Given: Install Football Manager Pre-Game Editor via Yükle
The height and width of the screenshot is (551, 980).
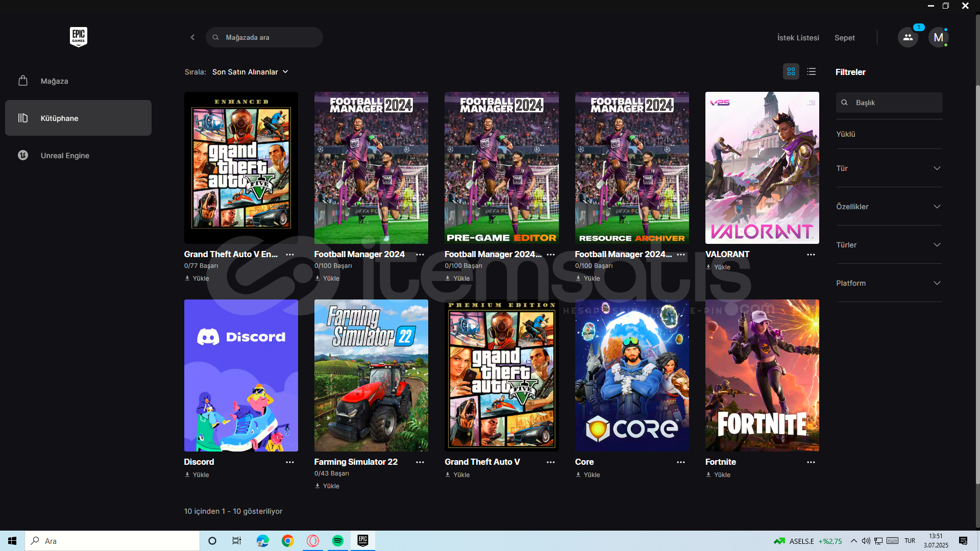Looking at the screenshot, I should [x=457, y=278].
